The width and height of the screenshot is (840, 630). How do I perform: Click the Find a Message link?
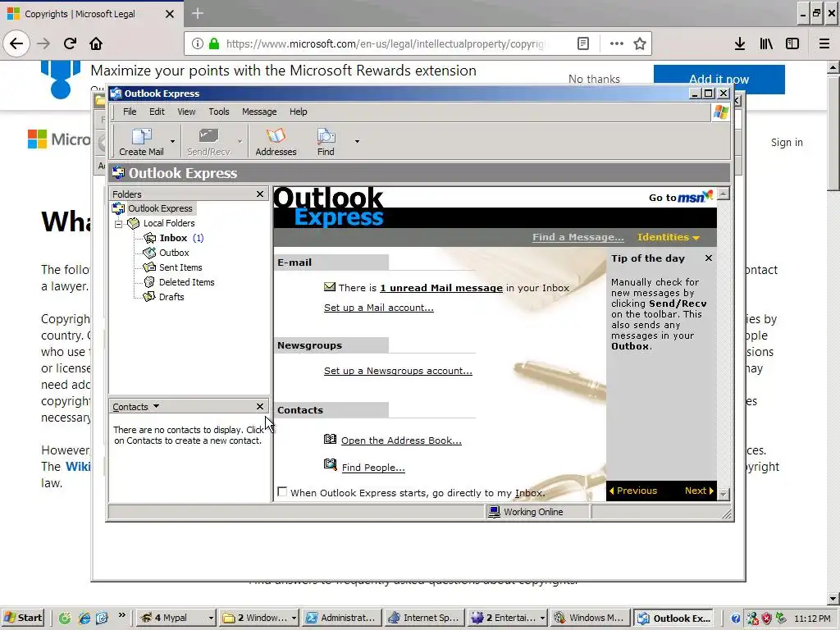click(x=578, y=237)
